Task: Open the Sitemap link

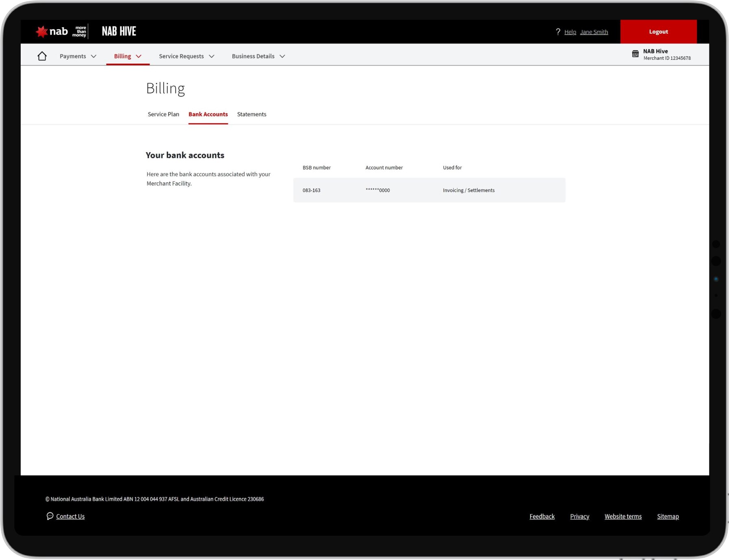Action: point(668,516)
